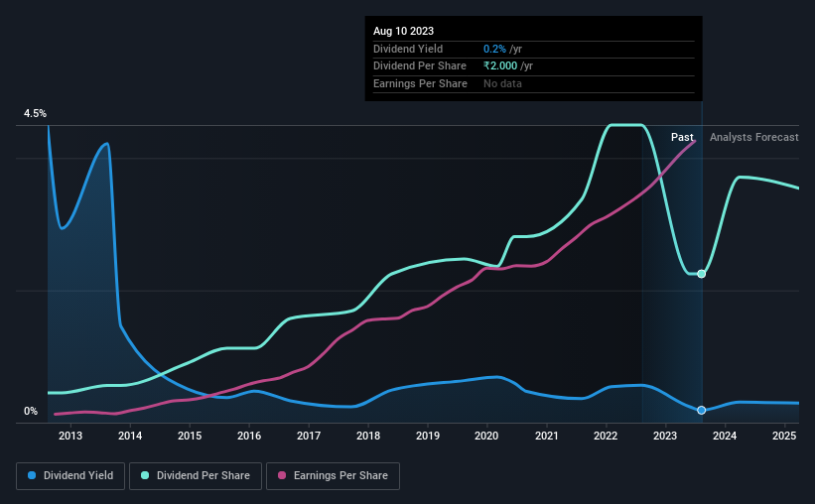This screenshot has height=504, width=815.
Task: Click the 2019 year label on the axis
Action: (x=428, y=436)
